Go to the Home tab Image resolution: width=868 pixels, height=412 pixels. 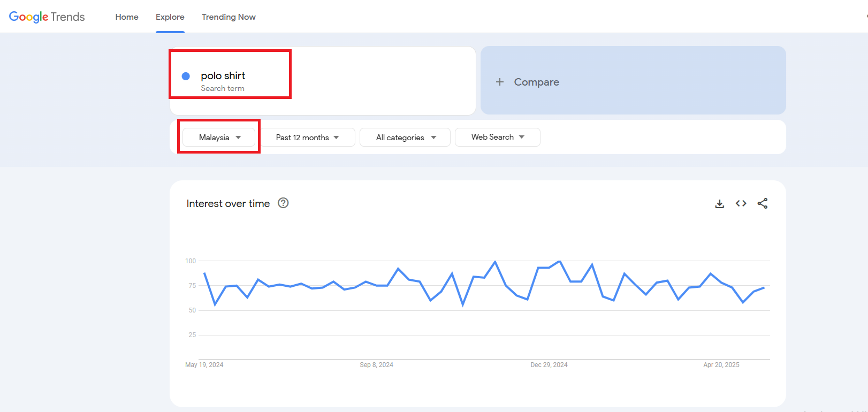tap(127, 17)
